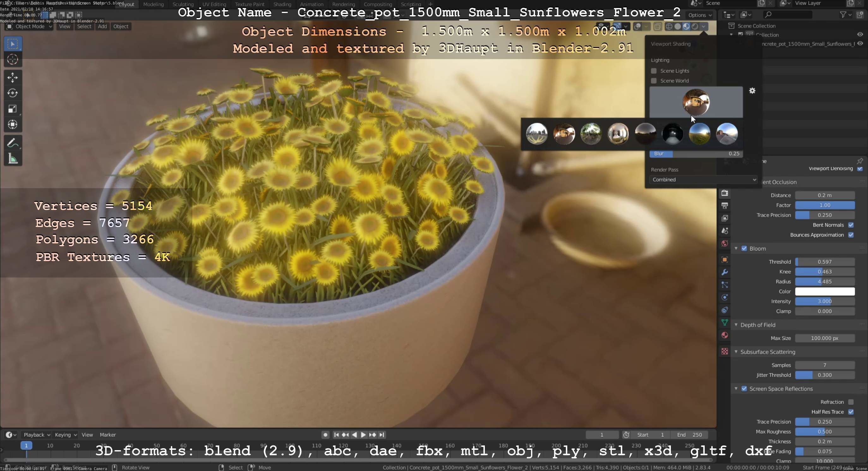Switch to Solid shading mode
This screenshot has width=868, height=471.
678,27
